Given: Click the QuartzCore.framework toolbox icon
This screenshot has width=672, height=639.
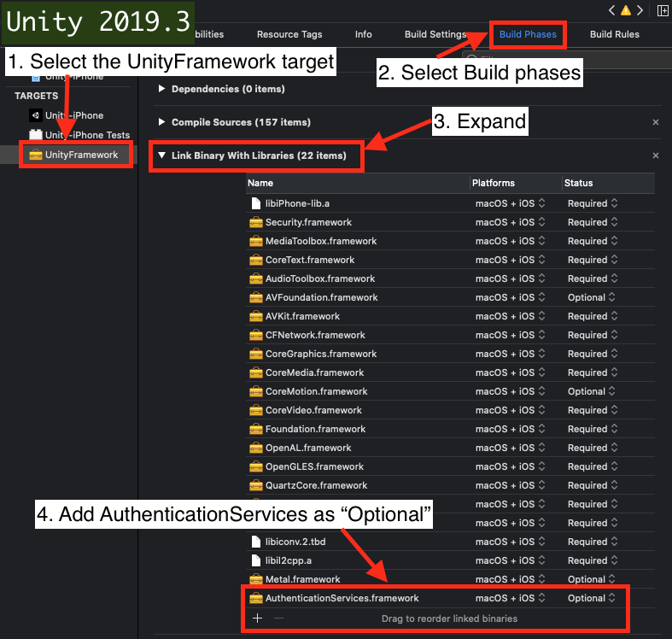Looking at the screenshot, I should (256, 485).
